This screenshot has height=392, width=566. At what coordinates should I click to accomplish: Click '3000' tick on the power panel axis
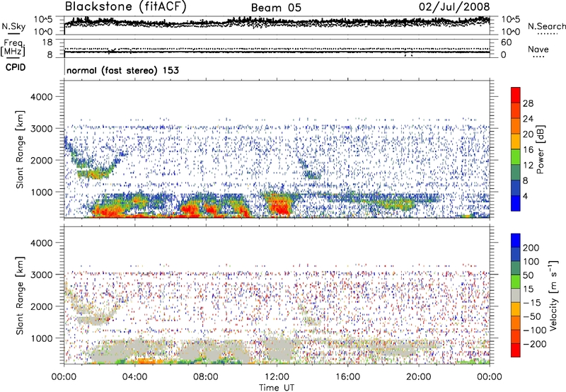pos(42,129)
